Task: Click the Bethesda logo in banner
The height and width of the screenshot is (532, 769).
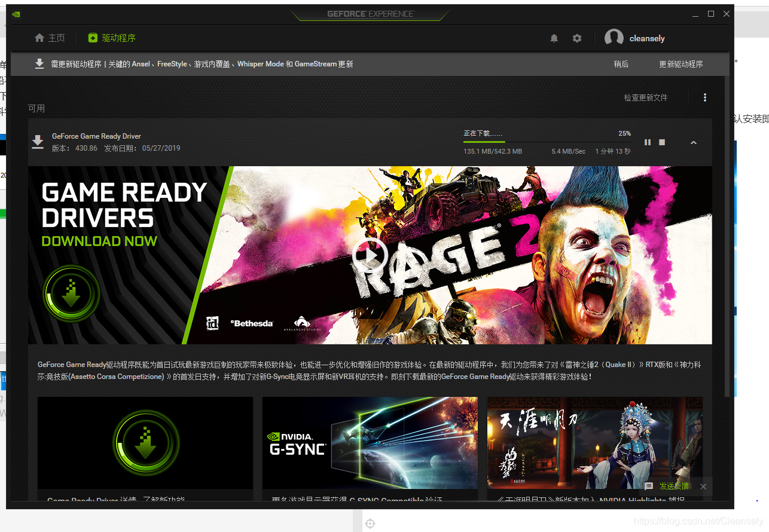Action: [x=252, y=323]
